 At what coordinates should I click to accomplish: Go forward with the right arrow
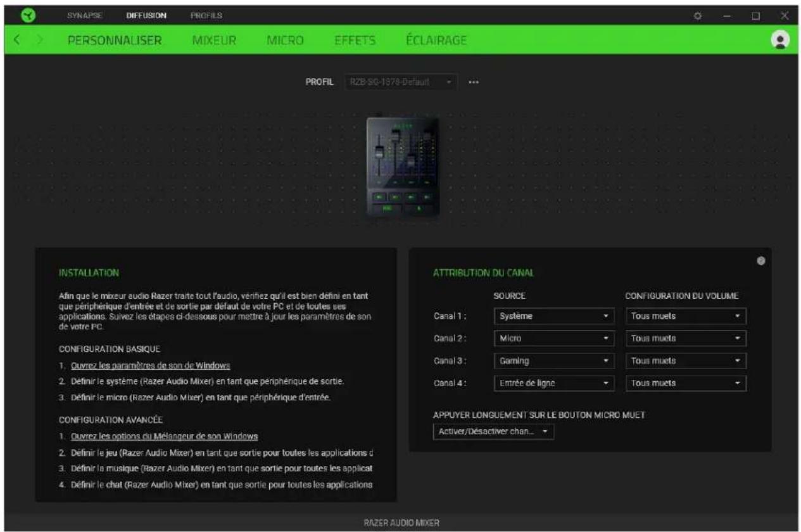click(x=39, y=41)
